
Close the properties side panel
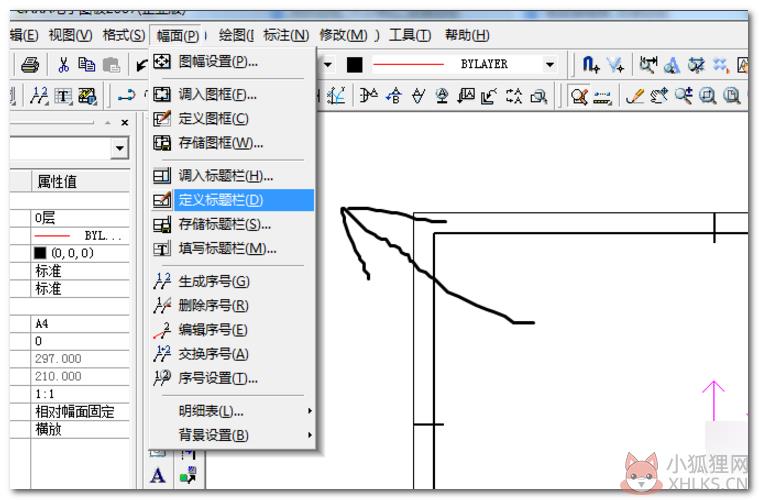(x=124, y=123)
